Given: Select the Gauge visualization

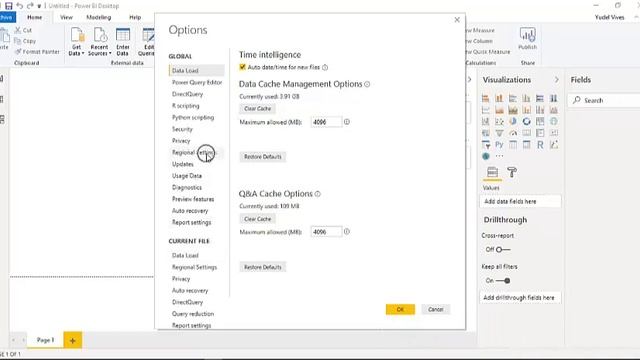Looking at the screenshot, I should click(513, 133).
